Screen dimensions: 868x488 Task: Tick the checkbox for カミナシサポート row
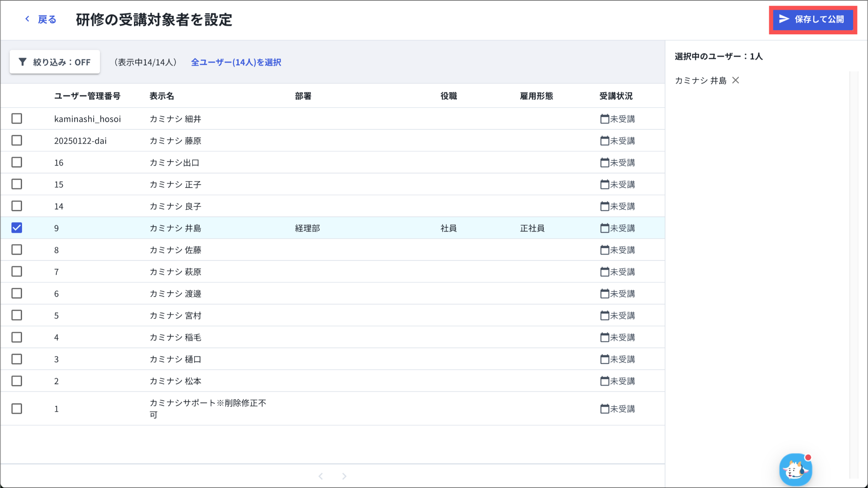click(x=17, y=409)
